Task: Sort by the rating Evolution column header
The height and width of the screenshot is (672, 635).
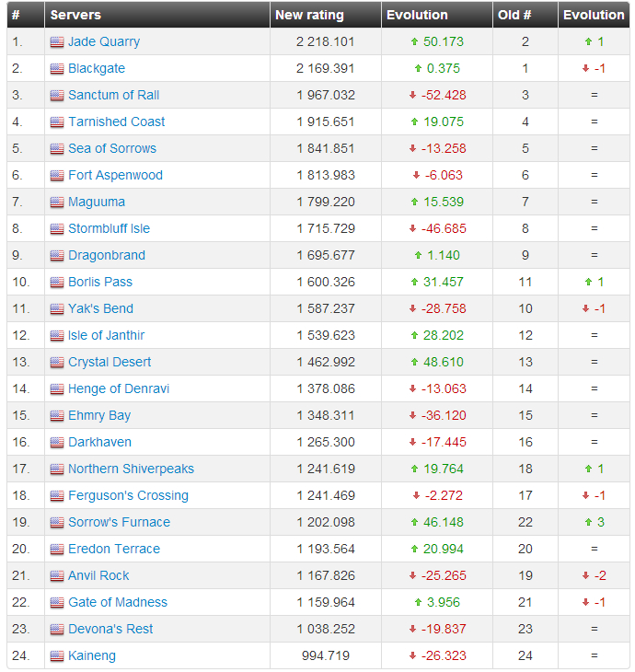Action: coord(437,15)
